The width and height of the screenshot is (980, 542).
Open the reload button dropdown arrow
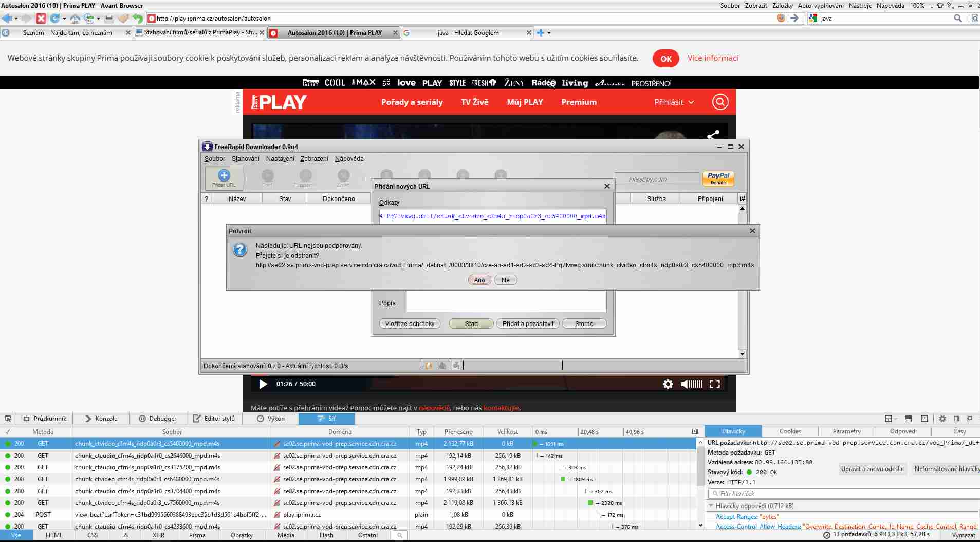click(64, 19)
